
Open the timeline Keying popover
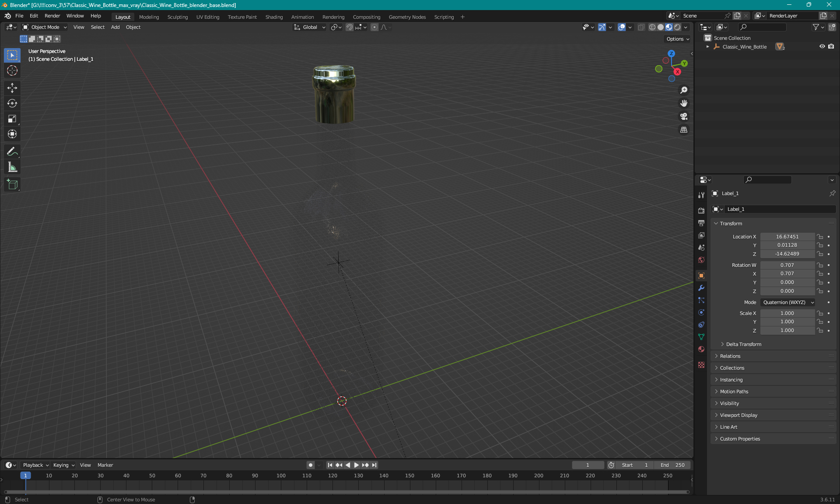pos(63,465)
